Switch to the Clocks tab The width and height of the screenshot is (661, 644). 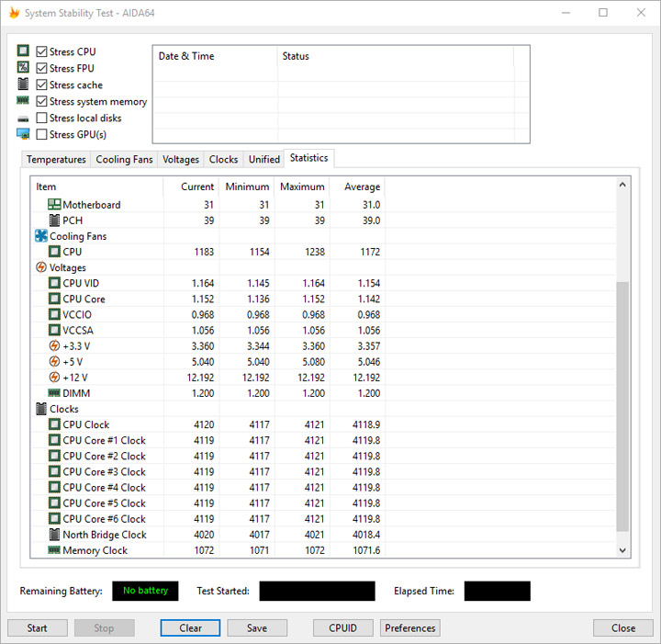click(x=223, y=160)
